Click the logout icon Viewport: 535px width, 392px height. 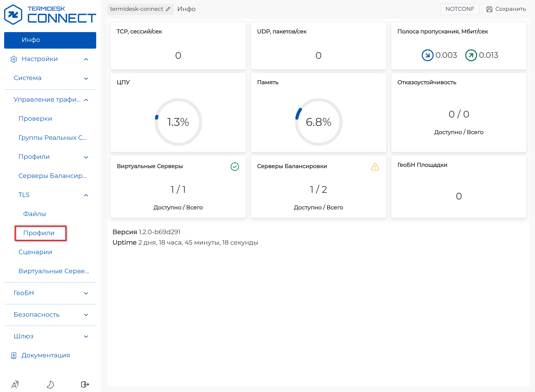85,384
